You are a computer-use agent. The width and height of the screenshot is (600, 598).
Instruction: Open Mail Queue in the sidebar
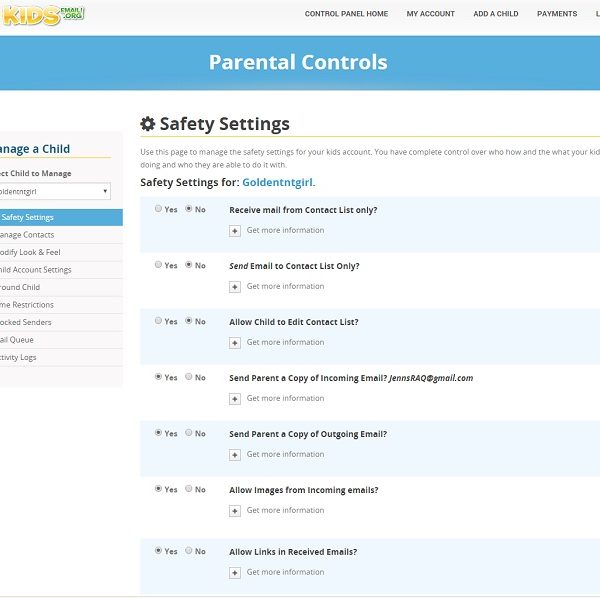(61, 340)
